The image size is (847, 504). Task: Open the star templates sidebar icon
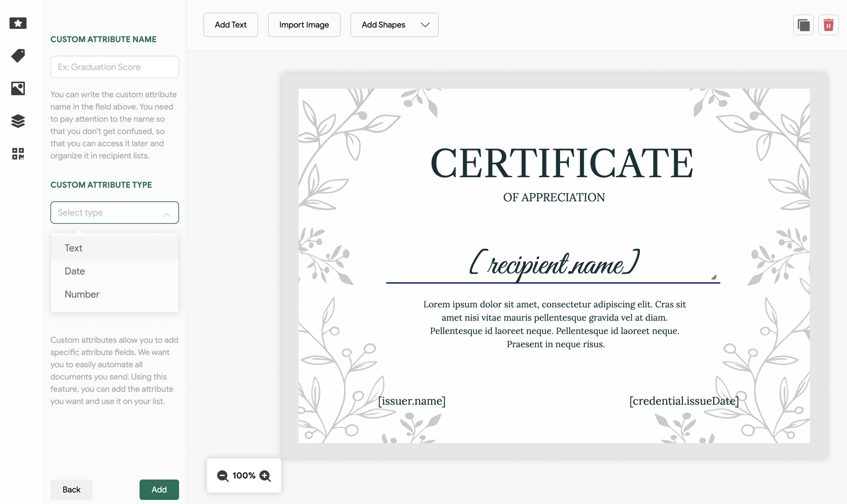[18, 23]
